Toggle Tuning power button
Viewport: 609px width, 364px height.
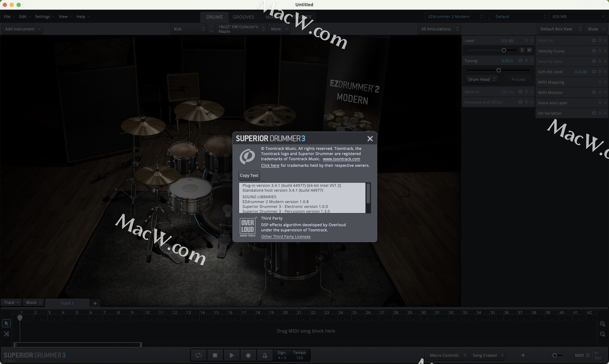click(x=520, y=60)
